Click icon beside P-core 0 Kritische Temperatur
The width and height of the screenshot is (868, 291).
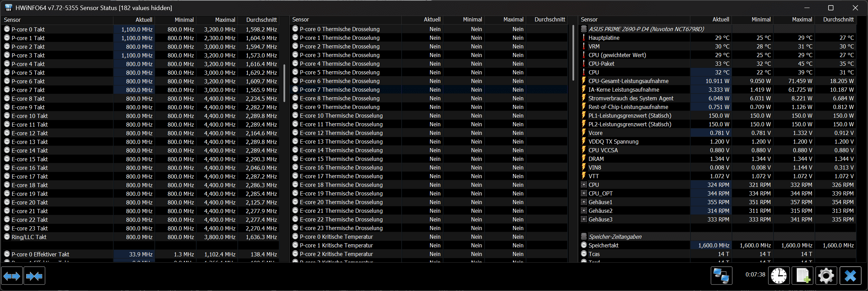tap(295, 237)
